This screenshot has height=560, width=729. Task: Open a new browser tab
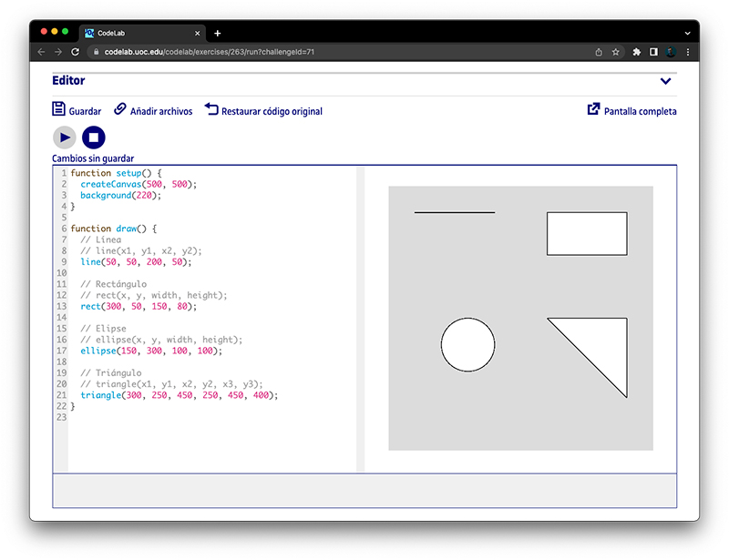217,33
